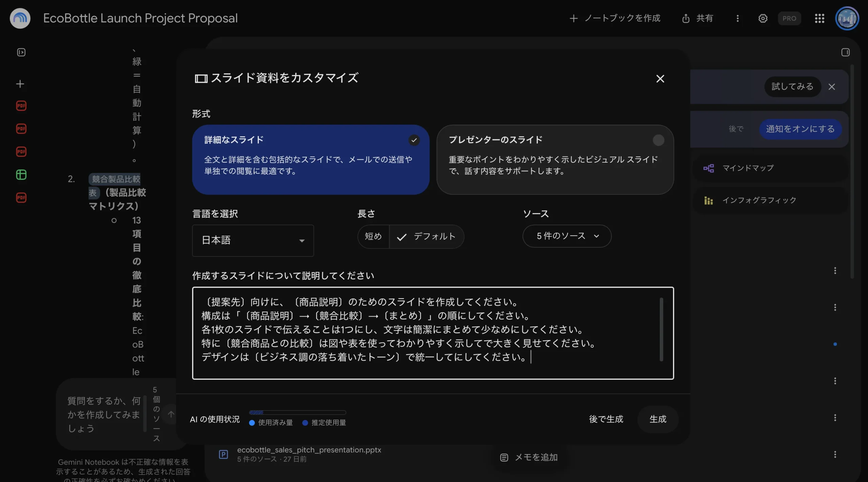The height and width of the screenshot is (482, 868).
Task: Open the third PDF source icon
Action: [21, 151]
